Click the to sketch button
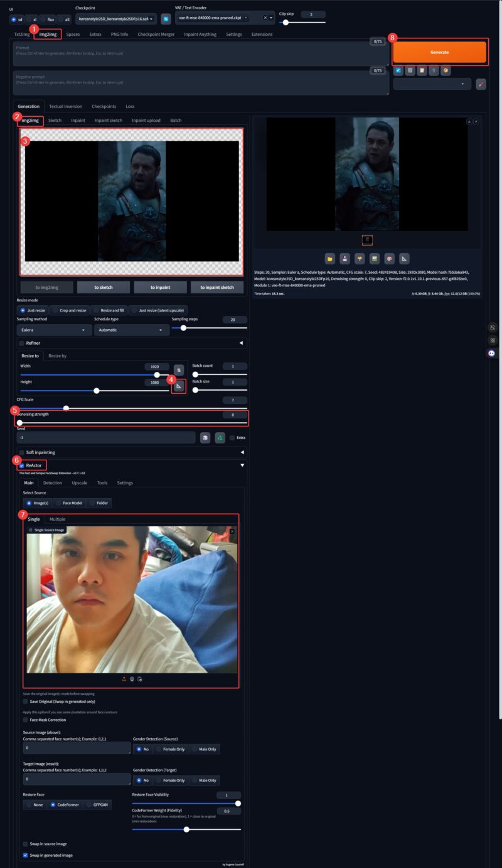This screenshot has height=868, width=502. click(x=103, y=286)
